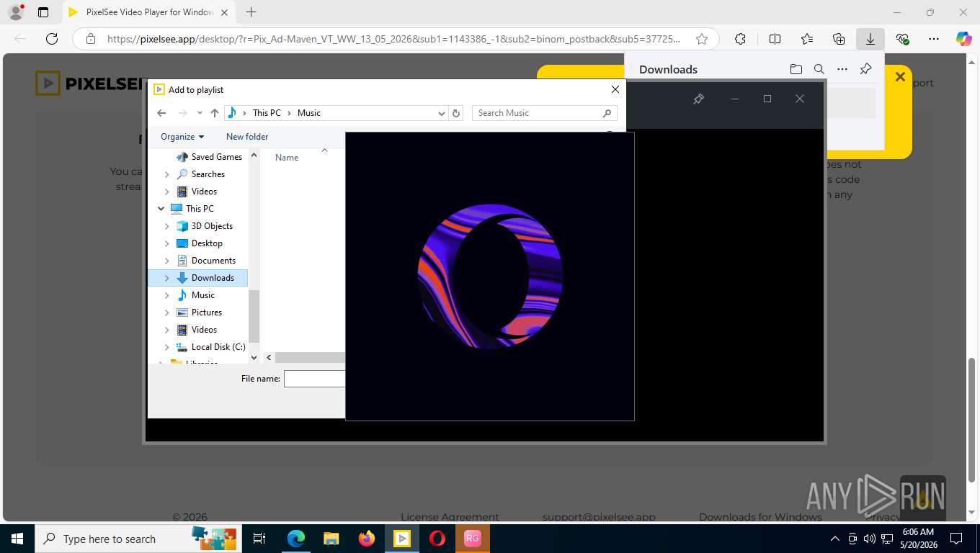Select the Music folder in tree
The height and width of the screenshot is (553, 980).
pos(196,295)
